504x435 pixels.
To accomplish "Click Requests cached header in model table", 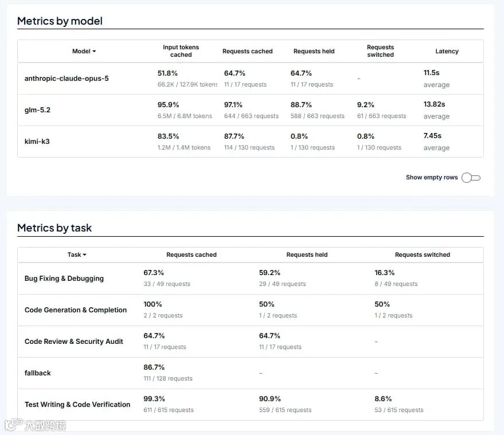I will (x=248, y=52).
